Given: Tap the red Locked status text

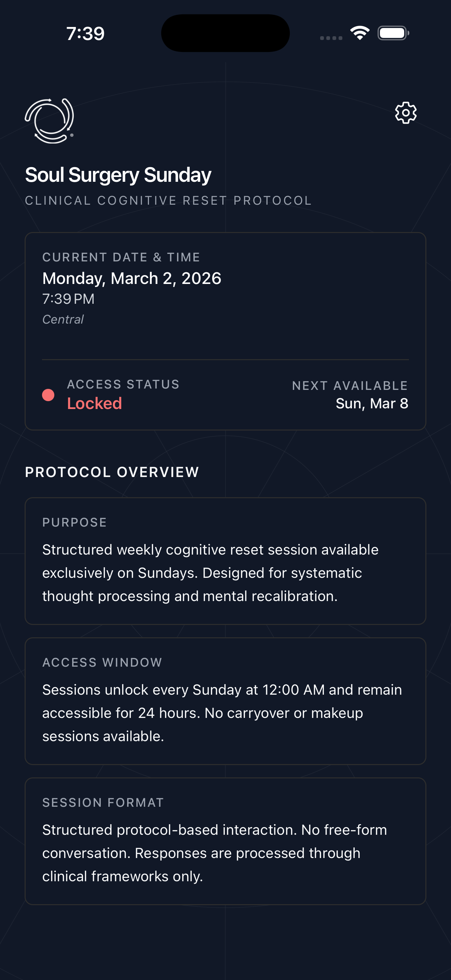Looking at the screenshot, I should pyautogui.click(x=94, y=403).
